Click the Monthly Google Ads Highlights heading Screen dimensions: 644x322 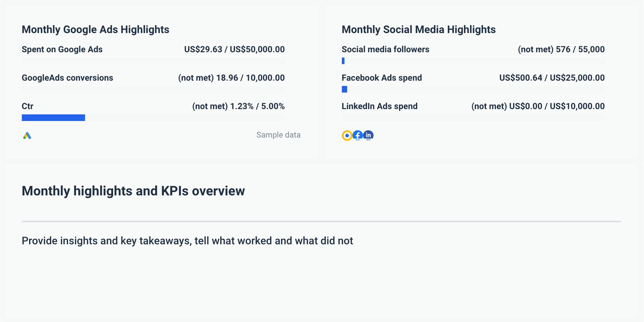95,29
